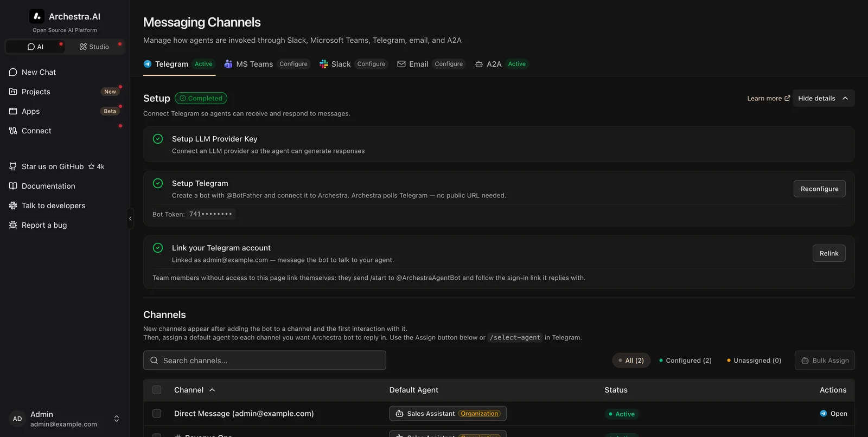Filter channels by All (2)
The height and width of the screenshot is (437, 868).
click(x=631, y=361)
